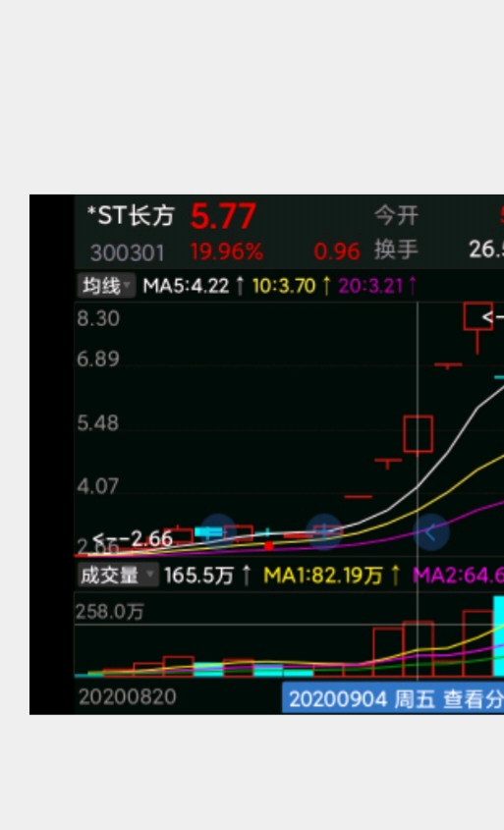Click the candlestick under the crosshair line

(x=419, y=434)
